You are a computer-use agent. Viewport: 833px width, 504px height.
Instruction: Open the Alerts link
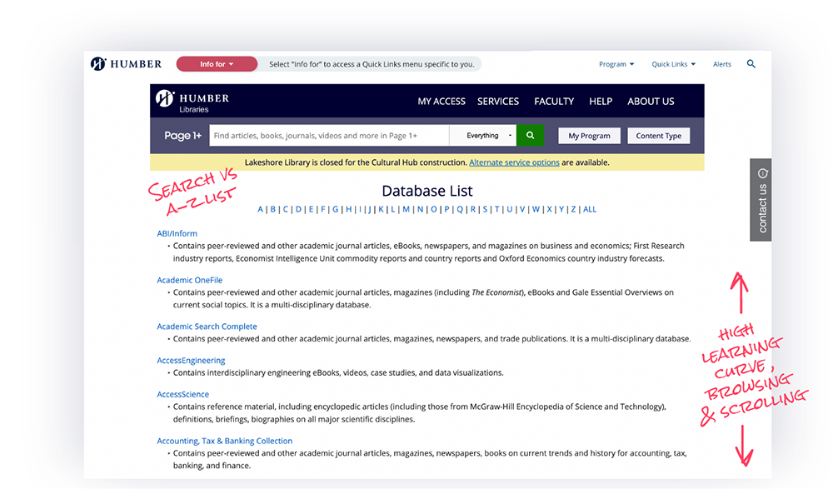[722, 64]
